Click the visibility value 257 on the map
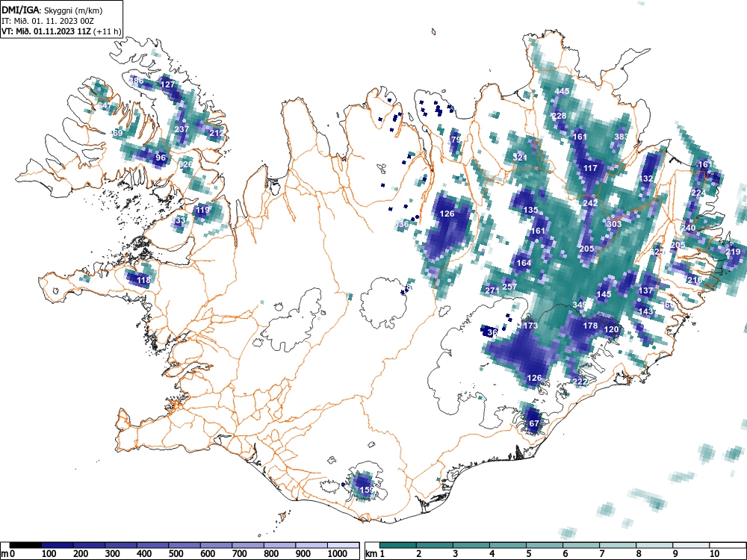747x560 pixels. [509, 287]
